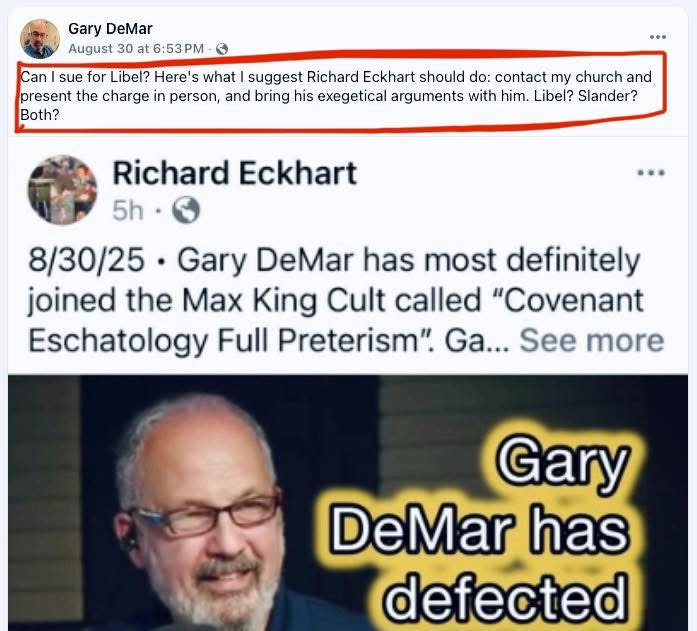Click Richard Eckhart's round profile photo

(62, 190)
